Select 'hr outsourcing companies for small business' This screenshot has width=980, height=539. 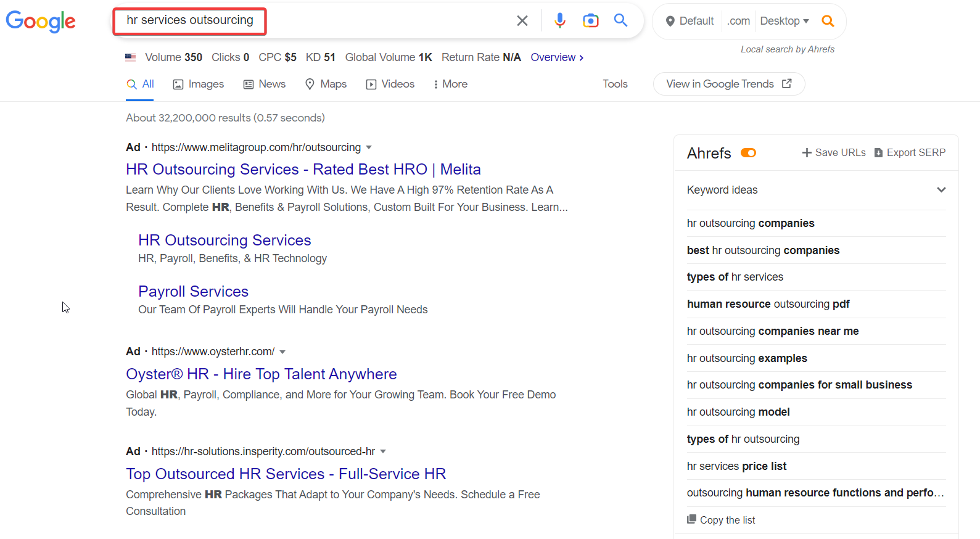coord(799,385)
